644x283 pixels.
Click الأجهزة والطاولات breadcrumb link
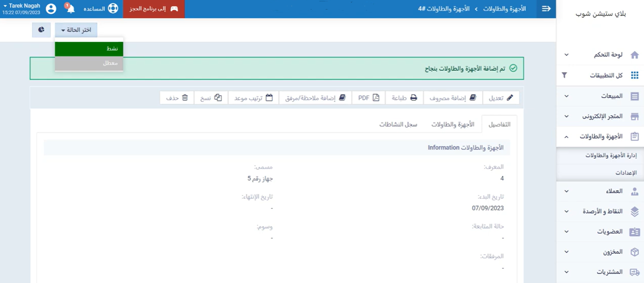(x=504, y=9)
